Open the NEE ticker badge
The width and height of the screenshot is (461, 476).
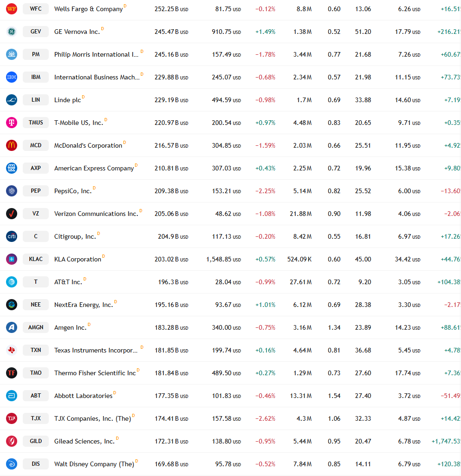tap(35, 305)
